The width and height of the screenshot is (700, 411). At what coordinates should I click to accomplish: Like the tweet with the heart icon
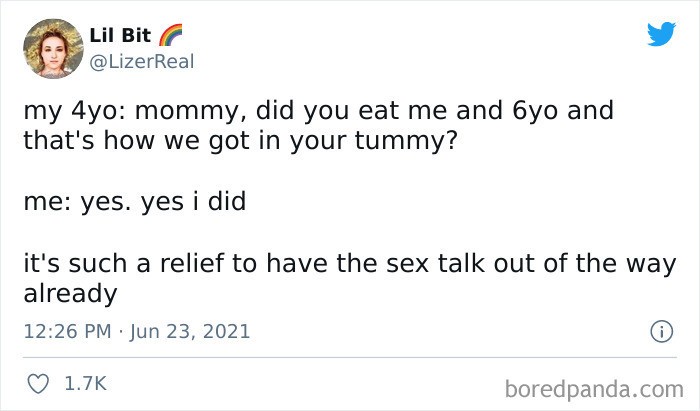pos(39,384)
